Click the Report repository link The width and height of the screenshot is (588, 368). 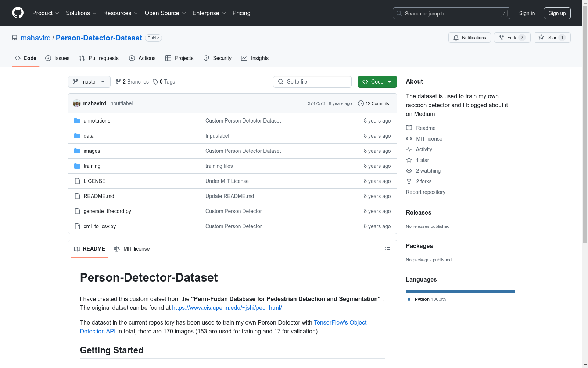[x=426, y=192]
